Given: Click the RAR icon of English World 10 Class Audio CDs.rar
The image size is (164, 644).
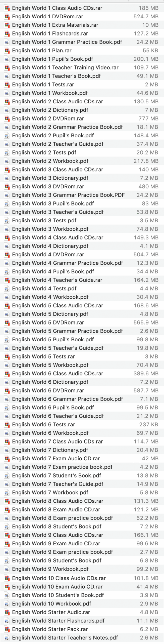Looking at the screenshot, I should [7, 578].
